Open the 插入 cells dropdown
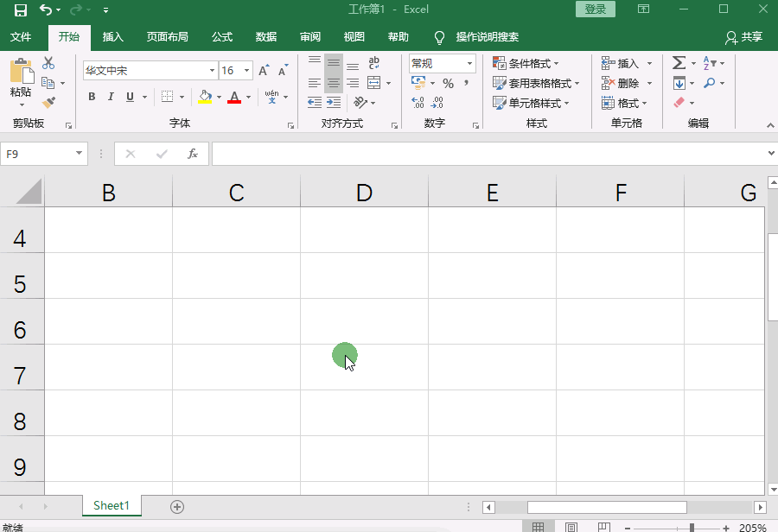 tap(649, 63)
